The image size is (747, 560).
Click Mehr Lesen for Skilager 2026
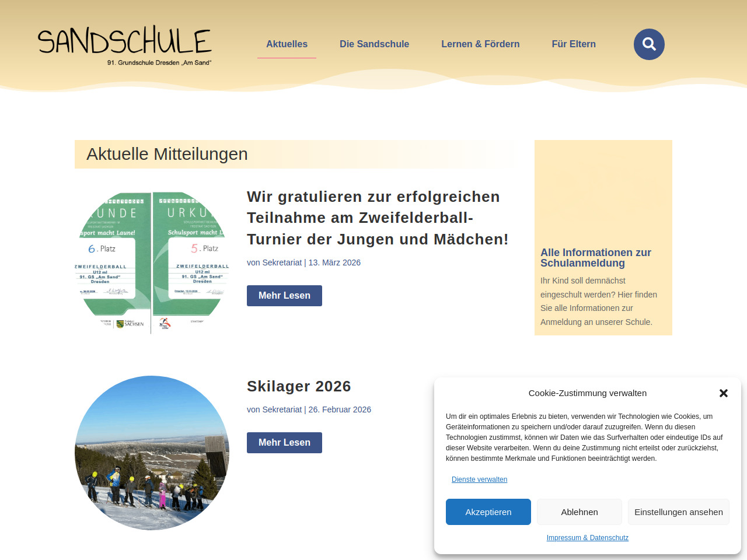(x=284, y=443)
